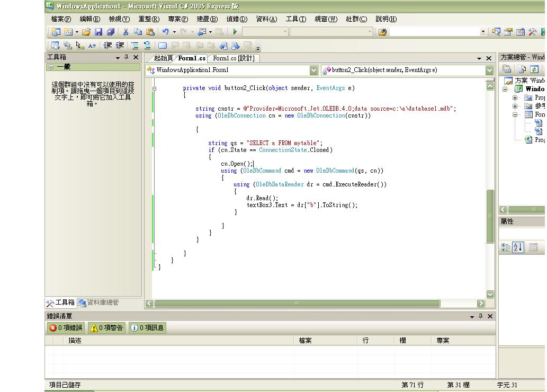Click the code editor vertical scrollbar thumb
Image resolution: width=547 pixels, height=392 pixels.
coord(490,217)
